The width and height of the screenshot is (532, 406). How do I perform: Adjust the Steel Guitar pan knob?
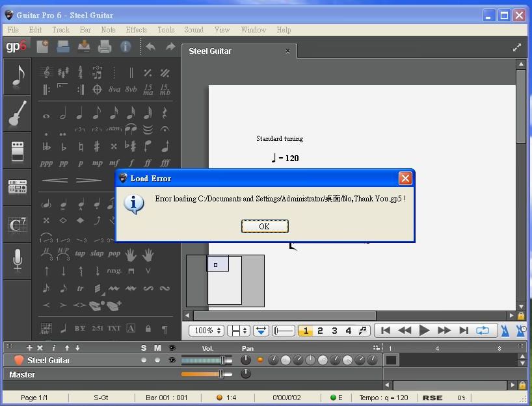246,360
